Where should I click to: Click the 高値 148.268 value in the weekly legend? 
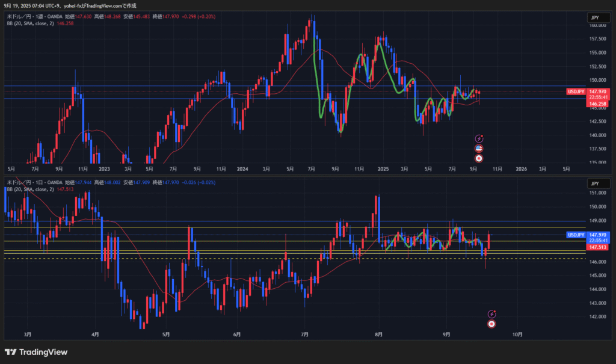[x=107, y=16]
